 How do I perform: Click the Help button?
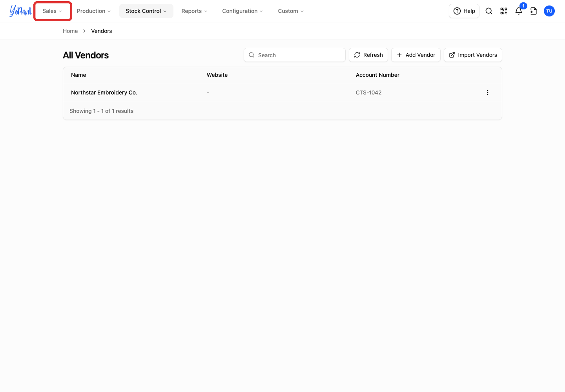tap(464, 11)
